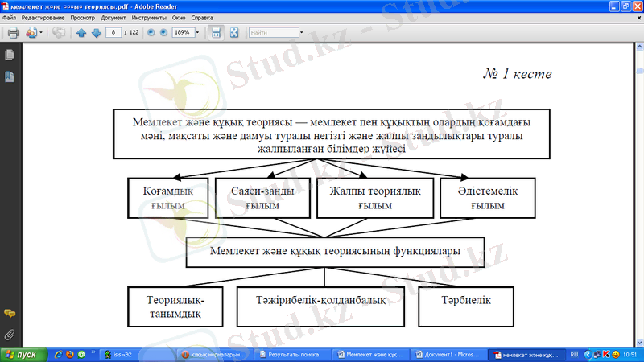Viewport: 644px width, 362px height.
Task: Launch Internet Explorer from quick launch
Action: click(x=58, y=355)
